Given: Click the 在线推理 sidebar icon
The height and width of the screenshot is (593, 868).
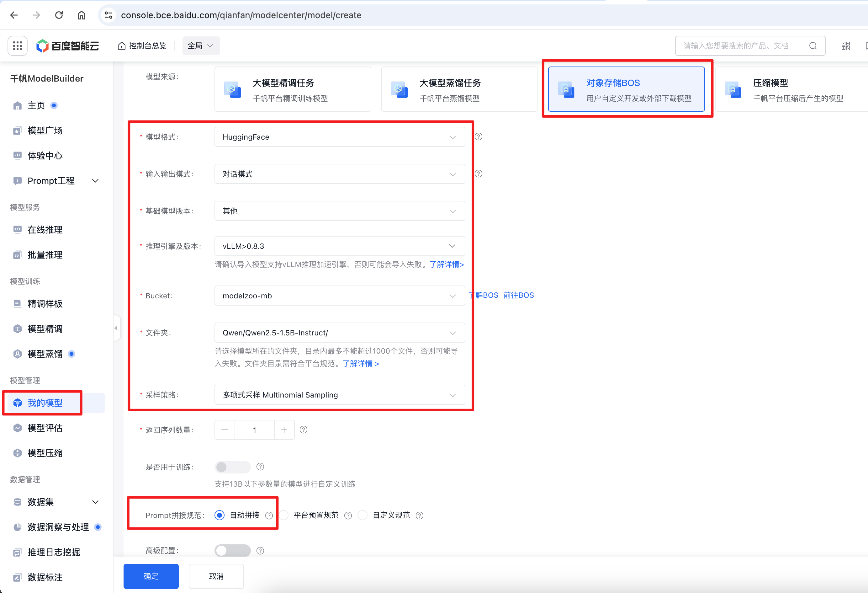Looking at the screenshot, I should tap(17, 230).
